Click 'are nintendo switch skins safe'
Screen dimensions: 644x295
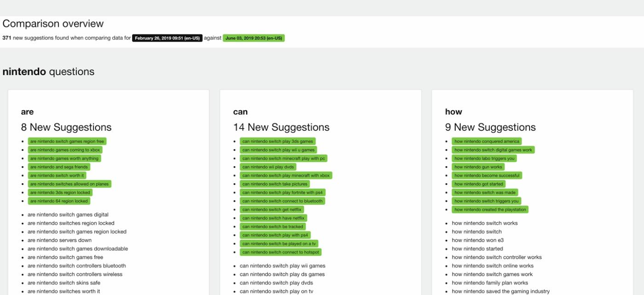click(64, 283)
